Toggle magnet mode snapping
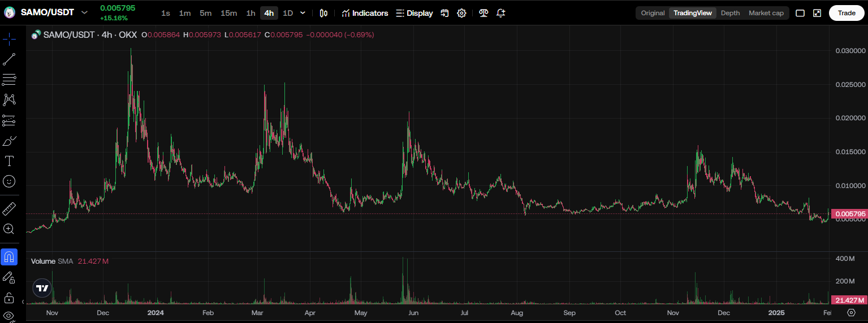 tap(9, 257)
